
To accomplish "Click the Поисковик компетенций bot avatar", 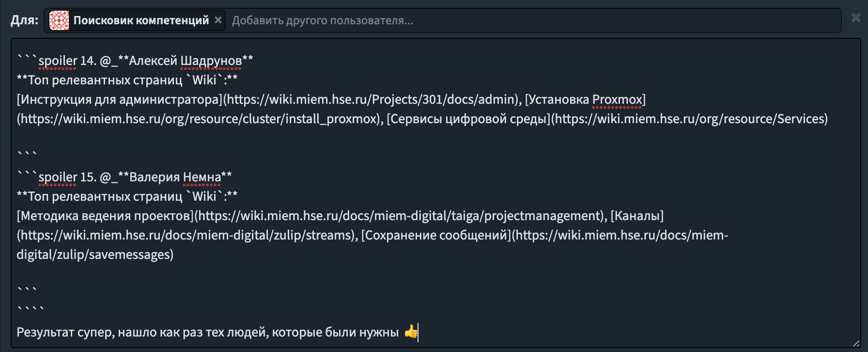I will tap(59, 20).
